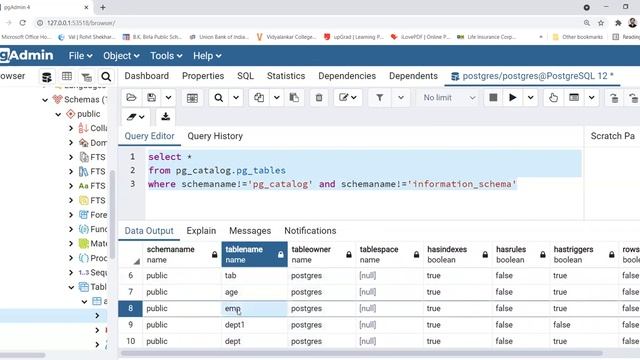Viewport: 640px width, 360px height.
Task: Click the Clear eraser dropdown button
Action: point(136,117)
